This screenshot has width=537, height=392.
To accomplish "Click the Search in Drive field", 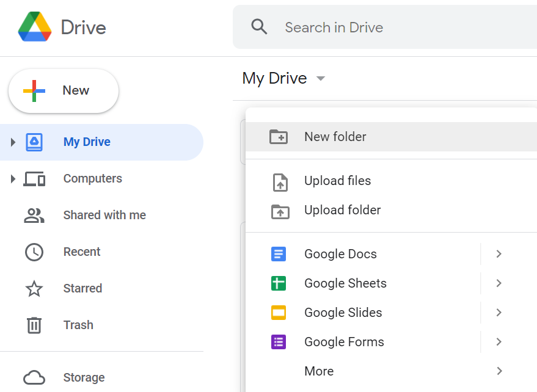I will pos(333,27).
